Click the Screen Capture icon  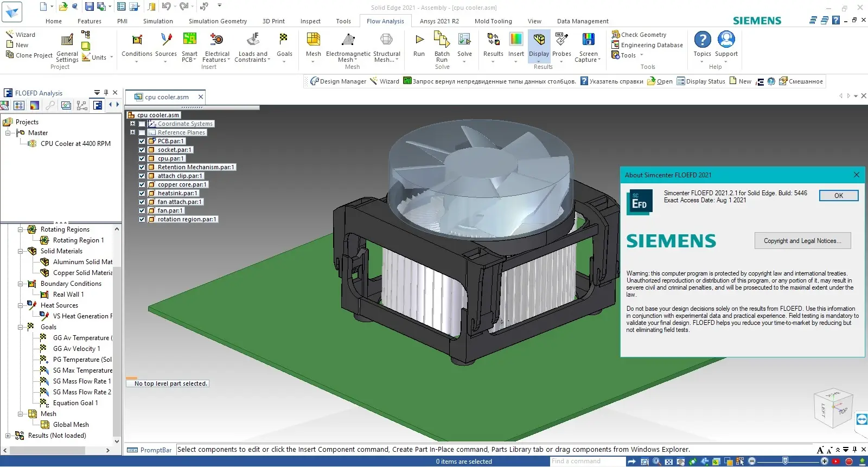point(588,40)
